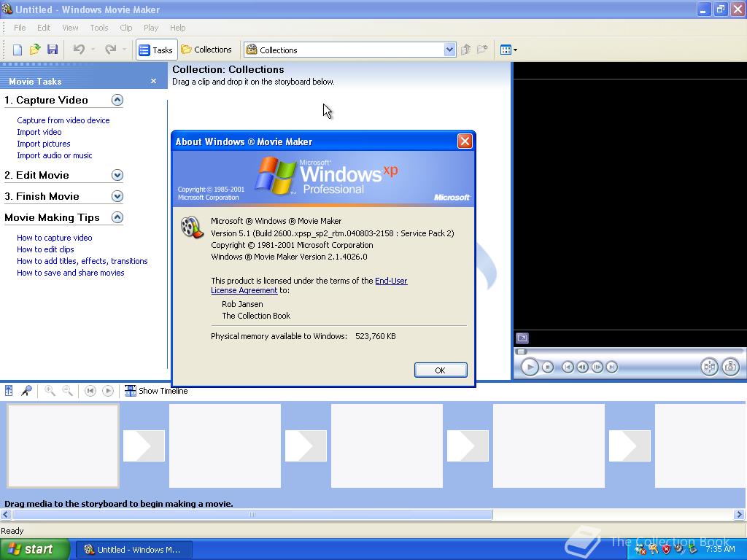747x560 pixels.
Task: Click Import audio or music link
Action: [54, 155]
